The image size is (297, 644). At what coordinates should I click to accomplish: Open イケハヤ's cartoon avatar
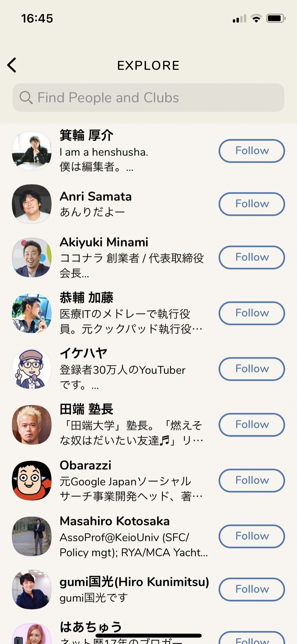[x=32, y=369]
